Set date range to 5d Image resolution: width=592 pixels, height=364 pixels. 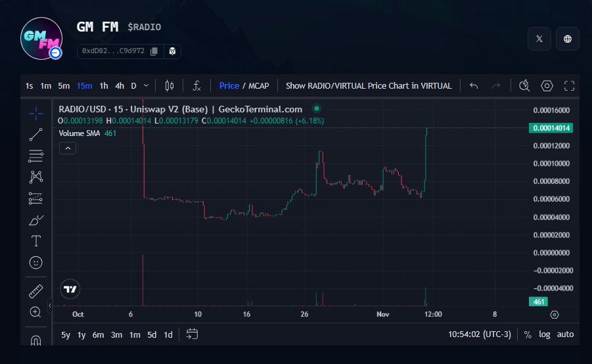pyautogui.click(x=152, y=335)
